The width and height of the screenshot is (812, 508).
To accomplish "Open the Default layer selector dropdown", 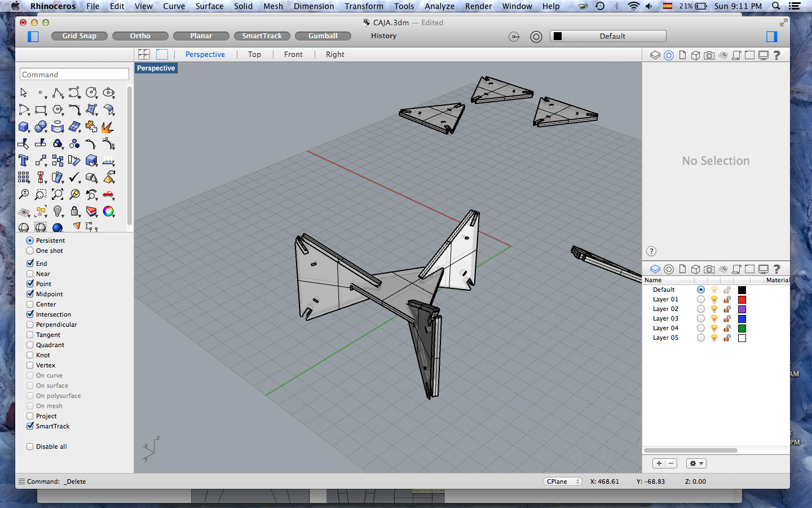I will [x=608, y=36].
